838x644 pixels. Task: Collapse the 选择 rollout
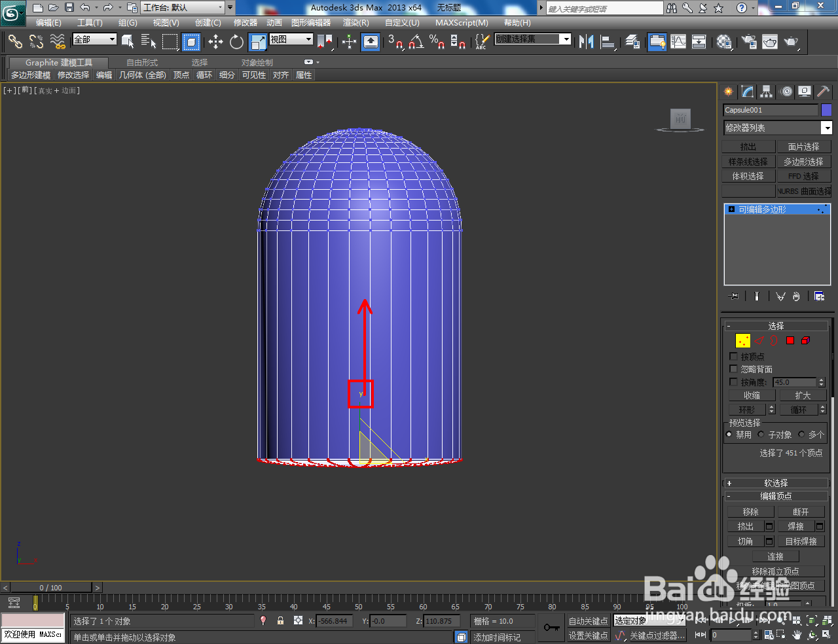pos(776,326)
